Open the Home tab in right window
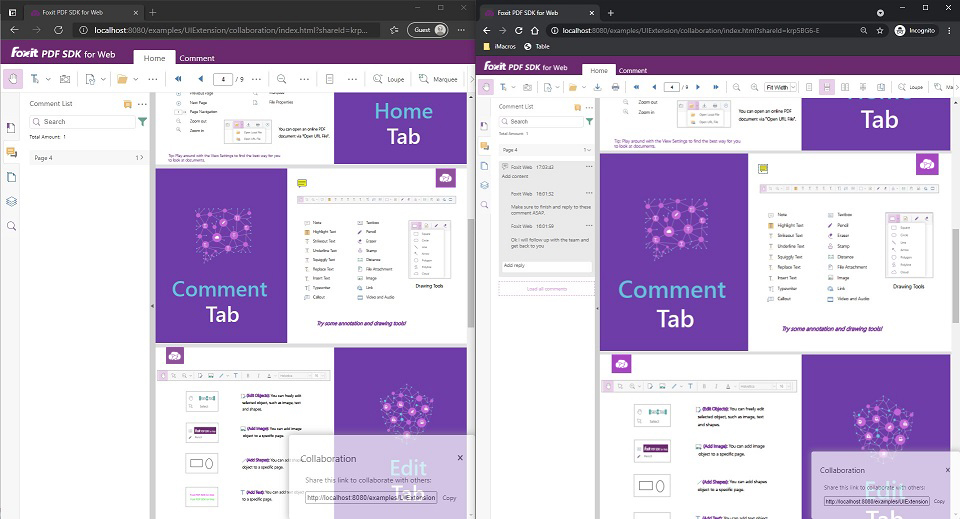This screenshot has height=519, width=960. tap(599, 70)
